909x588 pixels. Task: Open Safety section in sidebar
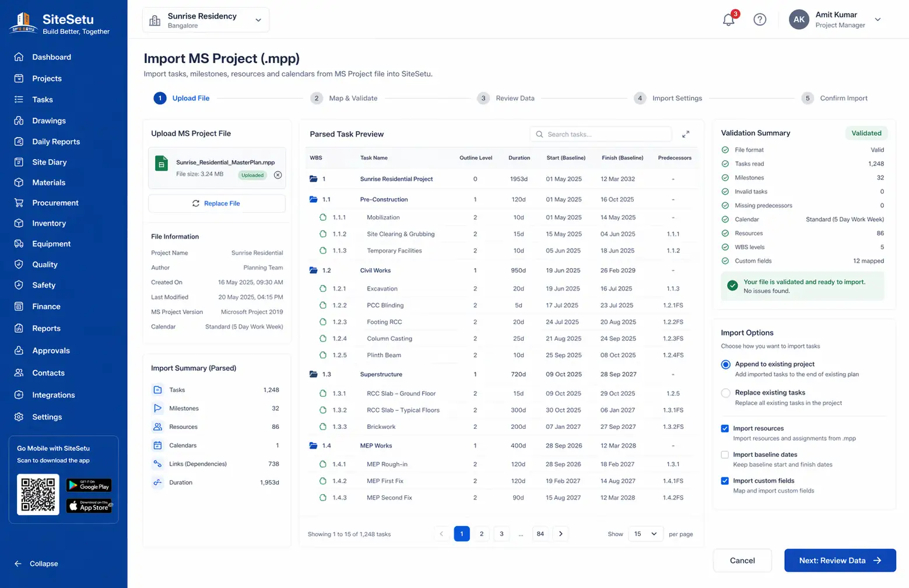[44, 285]
